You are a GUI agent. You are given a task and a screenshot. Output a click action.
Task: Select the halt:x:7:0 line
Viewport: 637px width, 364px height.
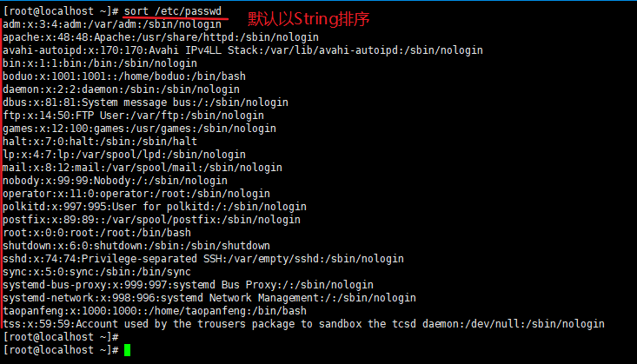click(100, 142)
